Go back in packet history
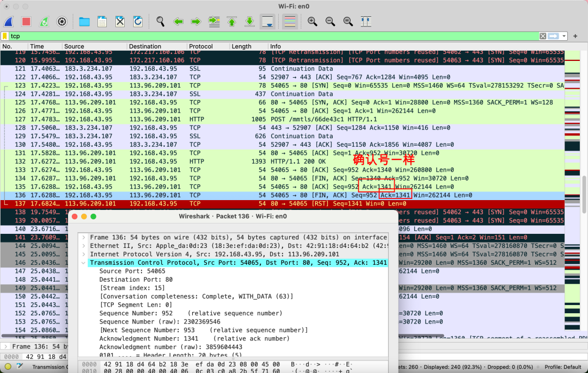Viewport: 588px width, 373px height. click(x=178, y=22)
